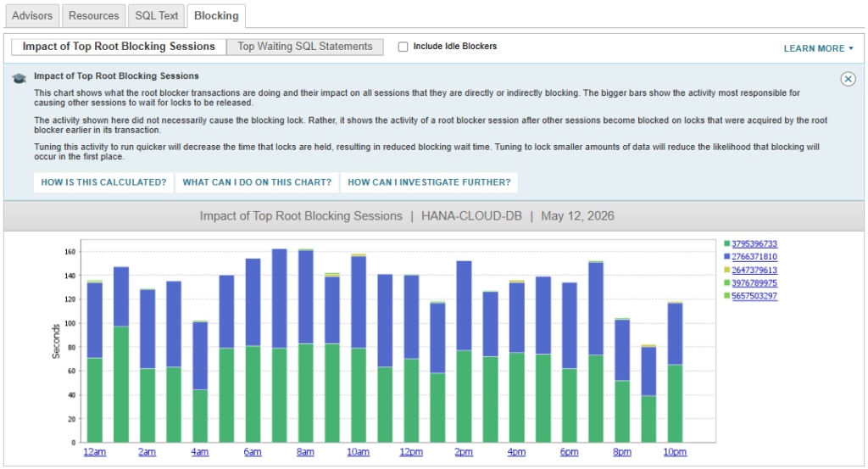This screenshot has height=469, width=868.
Task: Click the info panel heading 'Impact of Top Root Blocking Sessions'
Action: pyautogui.click(x=116, y=75)
